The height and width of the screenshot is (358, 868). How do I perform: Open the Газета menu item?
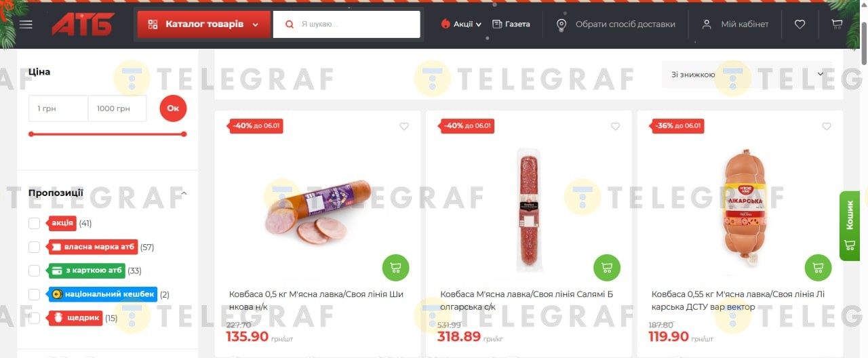[511, 24]
